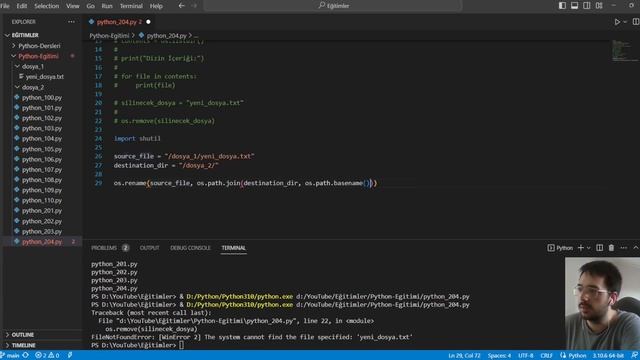Image resolution: width=640 pixels, height=360 pixels.
Task: Open the Help menu
Action: [x=156, y=6]
